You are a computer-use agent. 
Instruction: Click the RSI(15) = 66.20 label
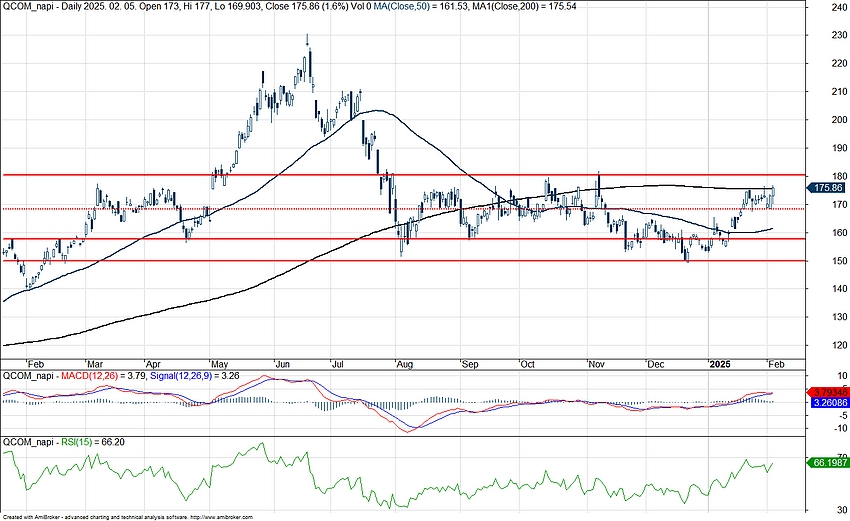93,442
